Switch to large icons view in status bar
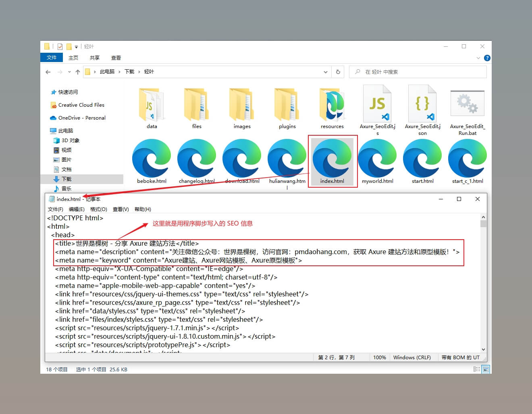The height and width of the screenshot is (414, 532). [x=486, y=369]
